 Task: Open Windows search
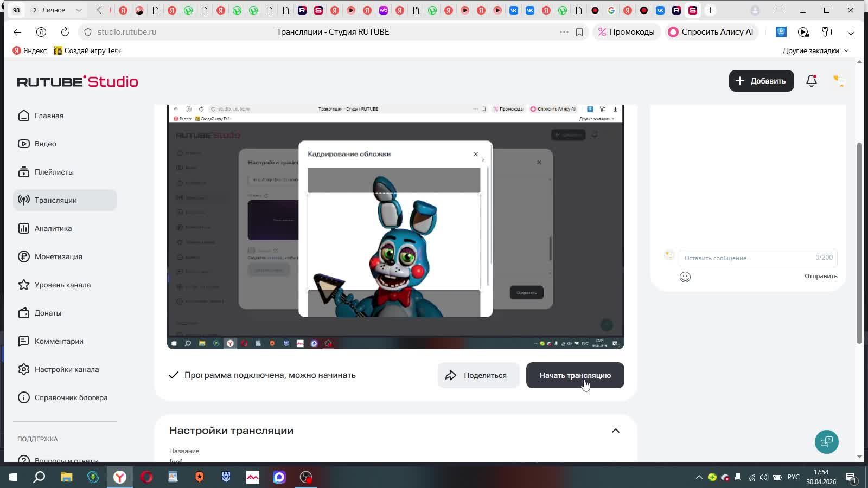pyautogui.click(x=39, y=477)
